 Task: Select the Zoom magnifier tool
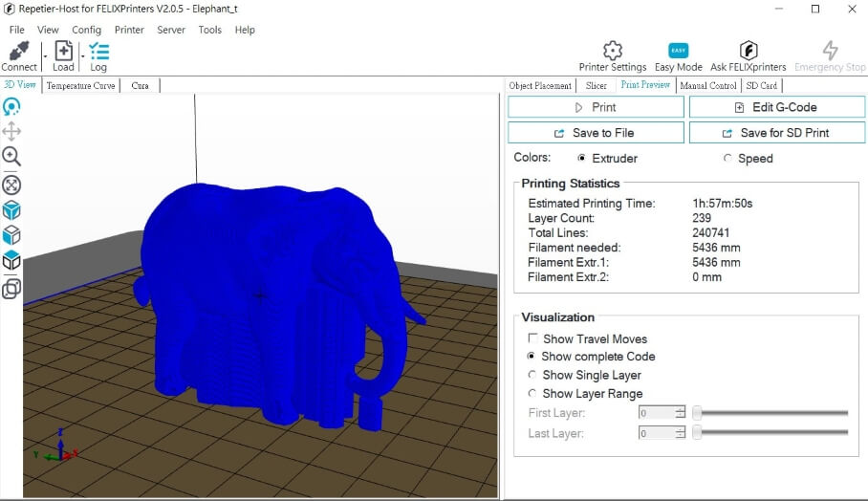11,157
